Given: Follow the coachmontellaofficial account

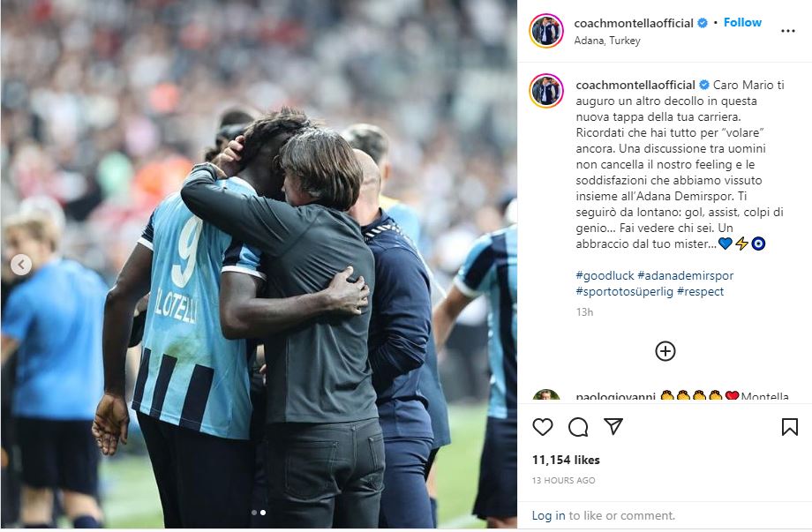Looking at the screenshot, I should [742, 22].
